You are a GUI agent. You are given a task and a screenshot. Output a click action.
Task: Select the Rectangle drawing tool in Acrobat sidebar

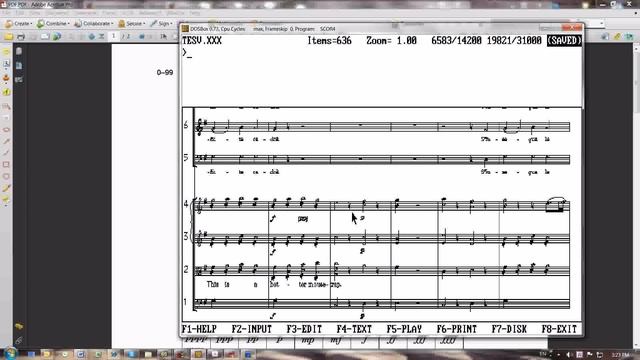6,164
